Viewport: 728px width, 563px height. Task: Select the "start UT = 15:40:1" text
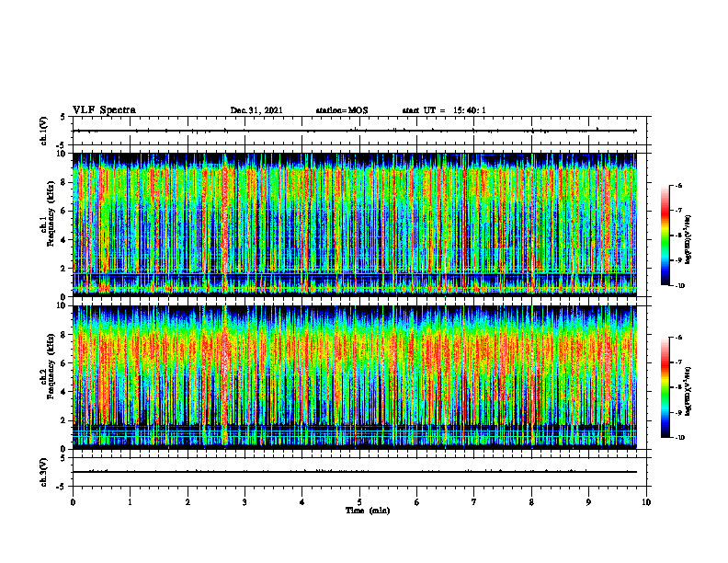(x=444, y=110)
